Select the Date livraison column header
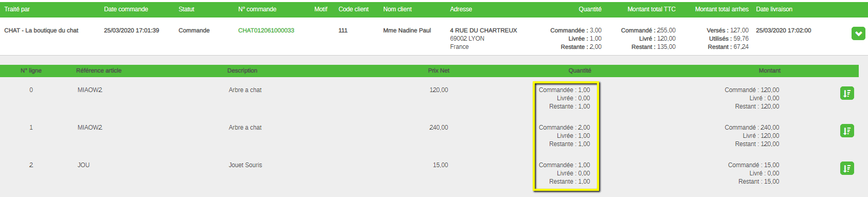 (x=774, y=9)
